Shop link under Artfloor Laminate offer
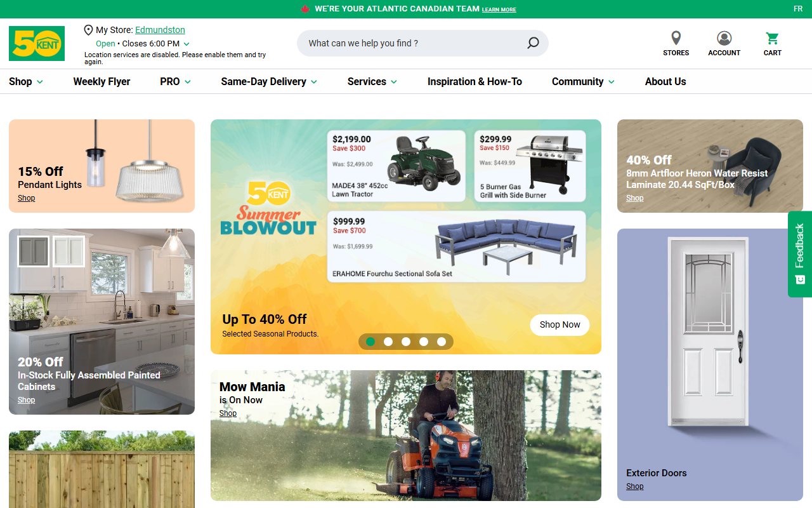Screen dimensions: 812x508 point(634,198)
